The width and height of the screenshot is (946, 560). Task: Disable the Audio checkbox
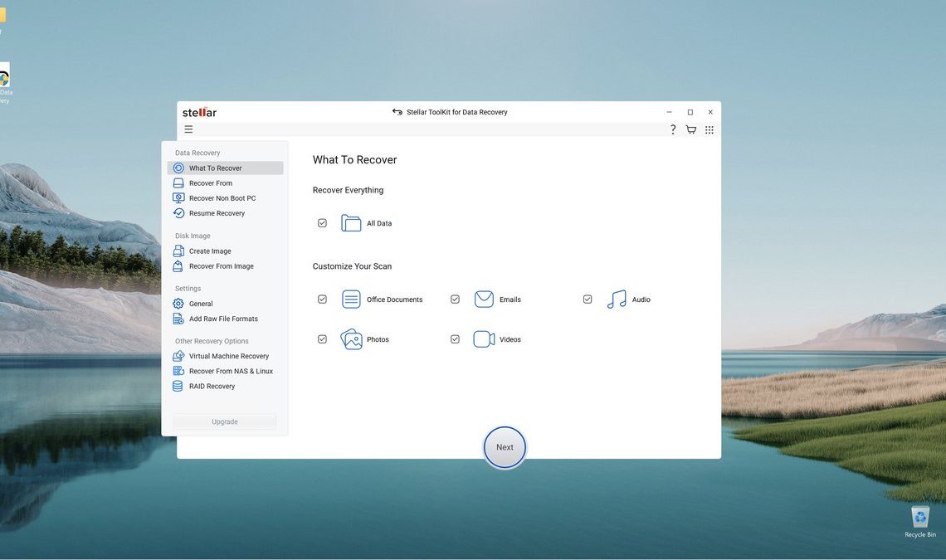point(588,299)
